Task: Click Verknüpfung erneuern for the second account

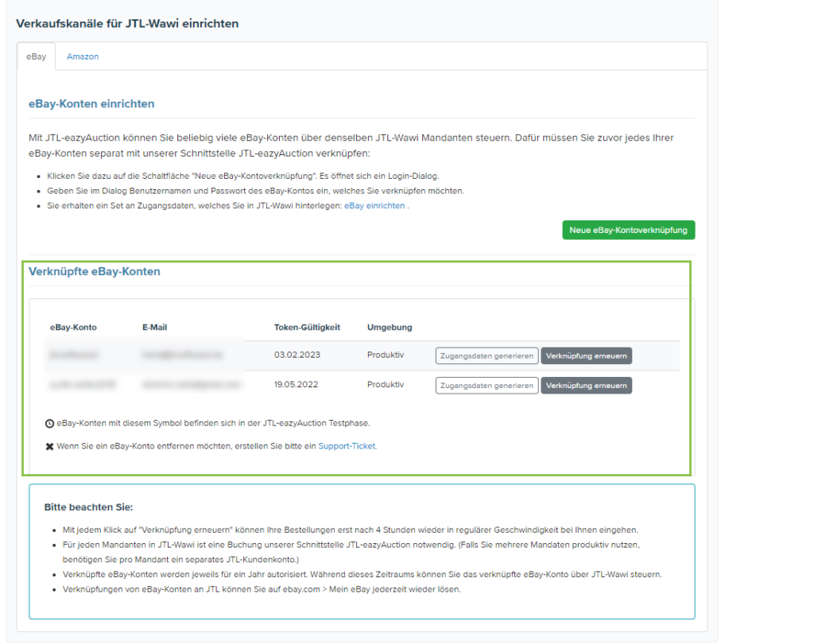Action: (587, 385)
